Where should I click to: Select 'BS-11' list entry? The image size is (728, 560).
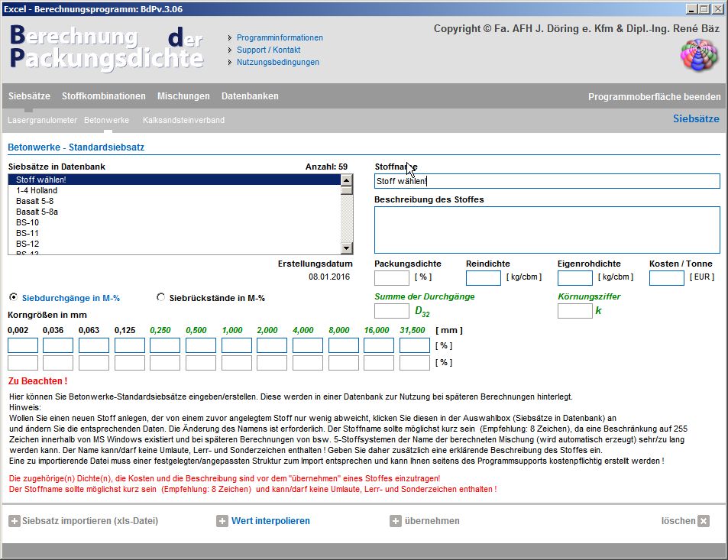pyautogui.click(x=175, y=233)
